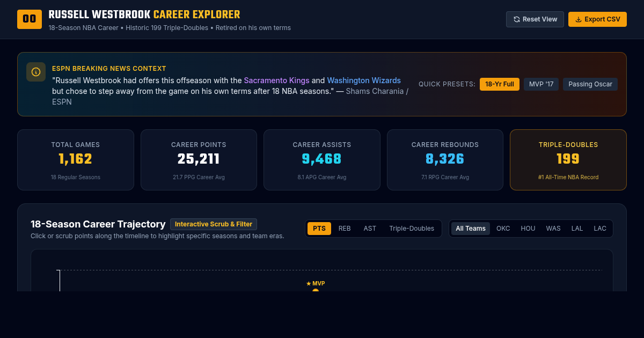Select the Career Rebounds stat card
Image resolution: width=644 pixels, height=338 pixels.
[445, 160]
